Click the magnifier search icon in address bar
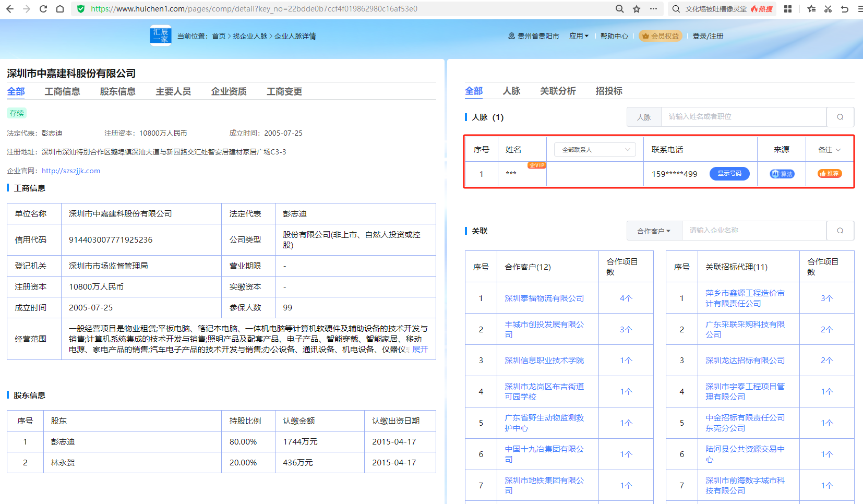 (619, 9)
